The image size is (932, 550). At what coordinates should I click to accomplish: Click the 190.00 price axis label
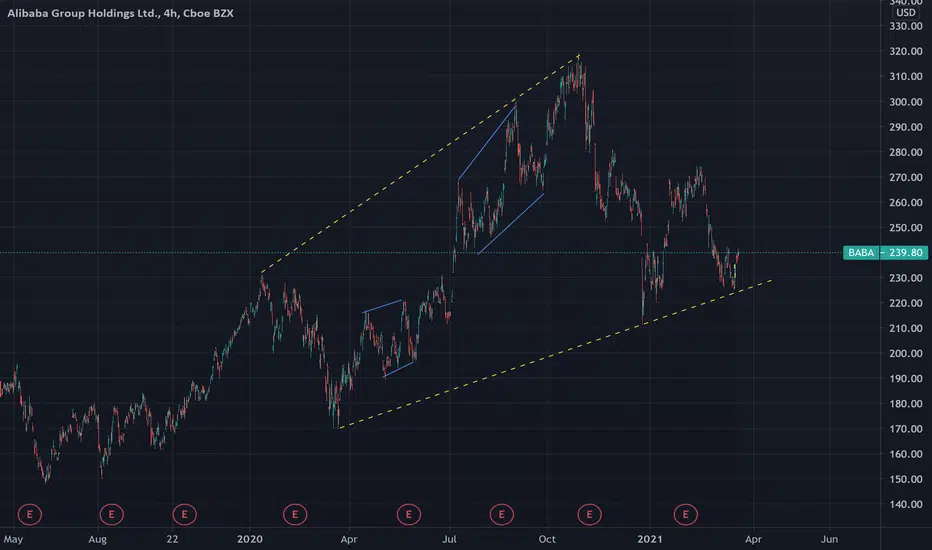point(906,379)
